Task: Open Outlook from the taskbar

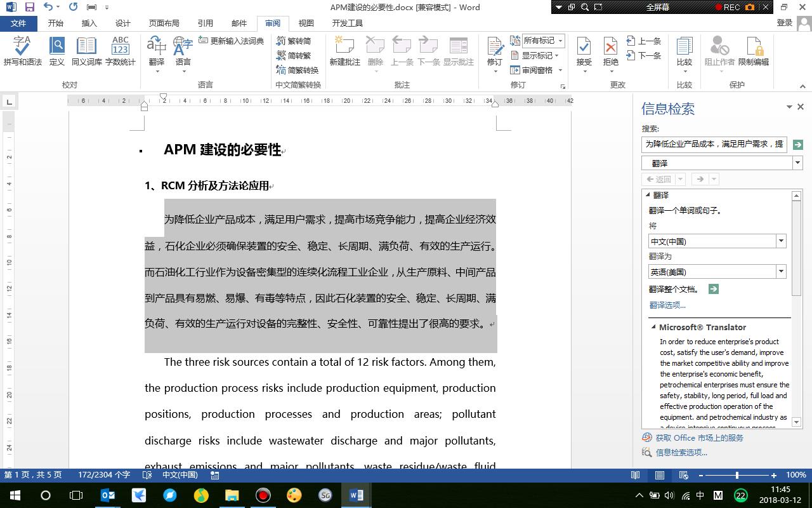Action: (108, 495)
